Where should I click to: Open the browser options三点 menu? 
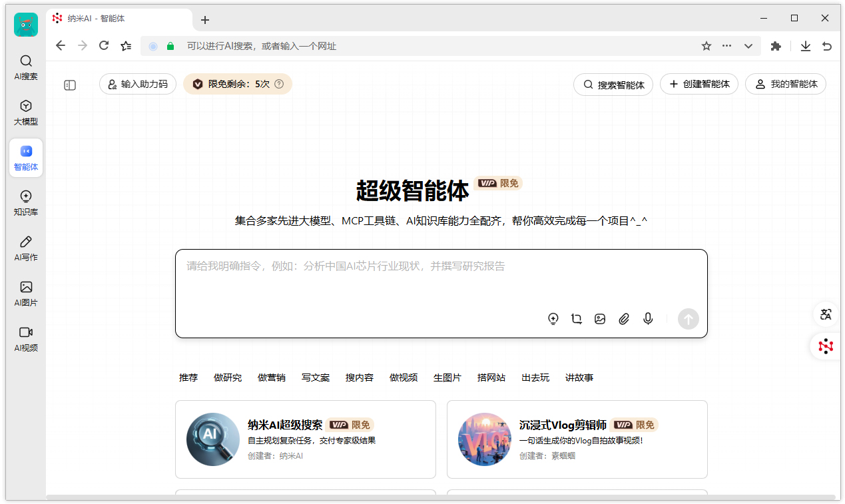pyautogui.click(x=726, y=46)
